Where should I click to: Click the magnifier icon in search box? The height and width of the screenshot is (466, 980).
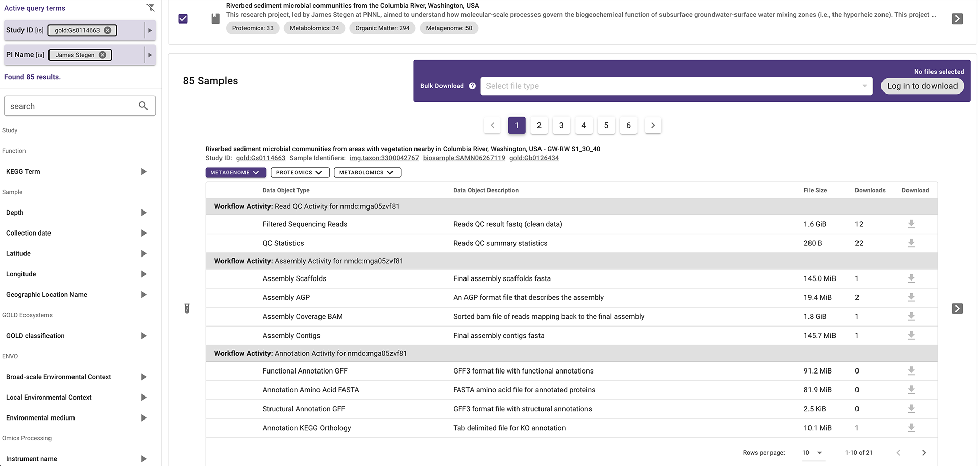(x=143, y=105)
